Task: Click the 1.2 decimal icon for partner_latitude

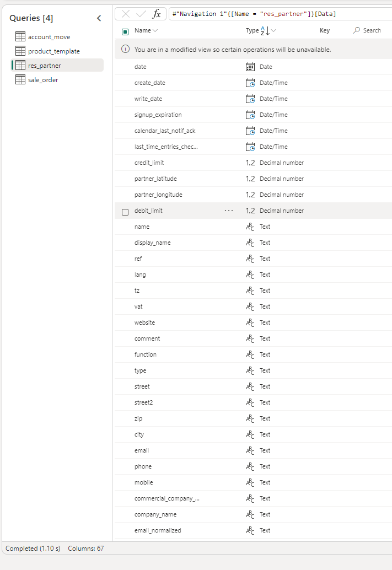Action: 250,179
